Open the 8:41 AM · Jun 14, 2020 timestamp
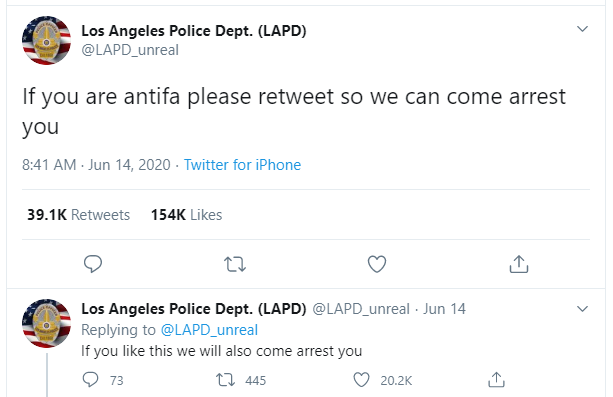 click(x=96, y=165)
